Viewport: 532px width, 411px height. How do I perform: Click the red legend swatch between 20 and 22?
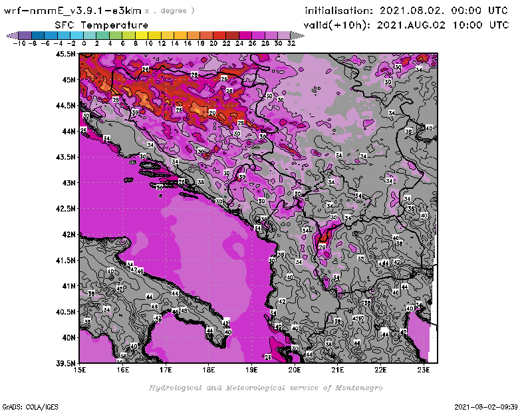click(219, 35)
